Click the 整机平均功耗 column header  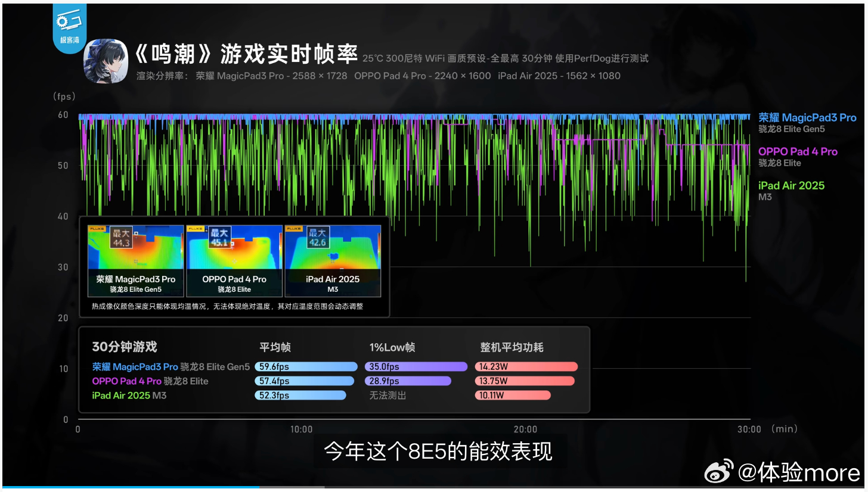511,347
